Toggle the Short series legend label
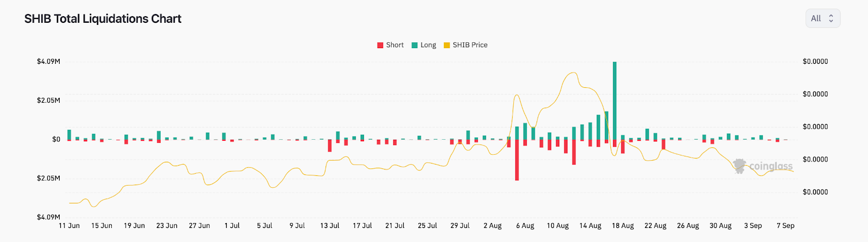Image resolution: width=868 pixels, height=242 pixels. 395,45
